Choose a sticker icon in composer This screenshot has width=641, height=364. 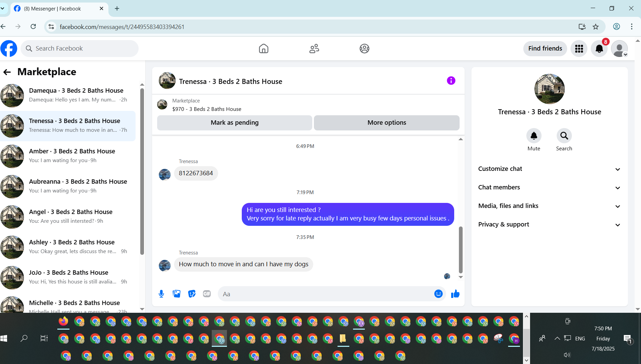pyautogui.click(x=192, y=294)
